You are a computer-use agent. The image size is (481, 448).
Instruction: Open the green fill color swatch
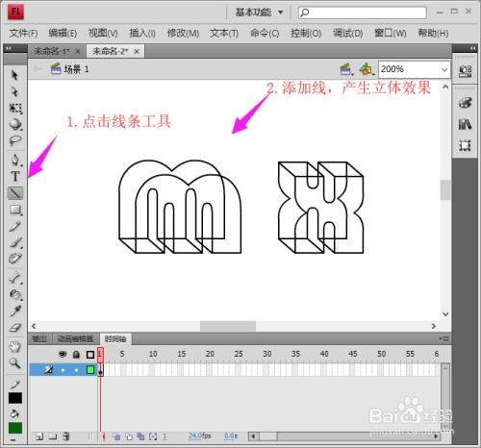[x=15, y=428]
